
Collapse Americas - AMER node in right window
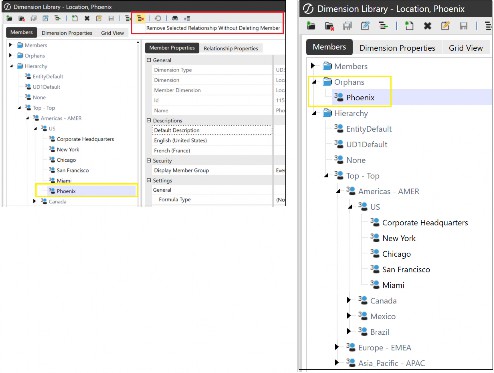tap(338, 191)
